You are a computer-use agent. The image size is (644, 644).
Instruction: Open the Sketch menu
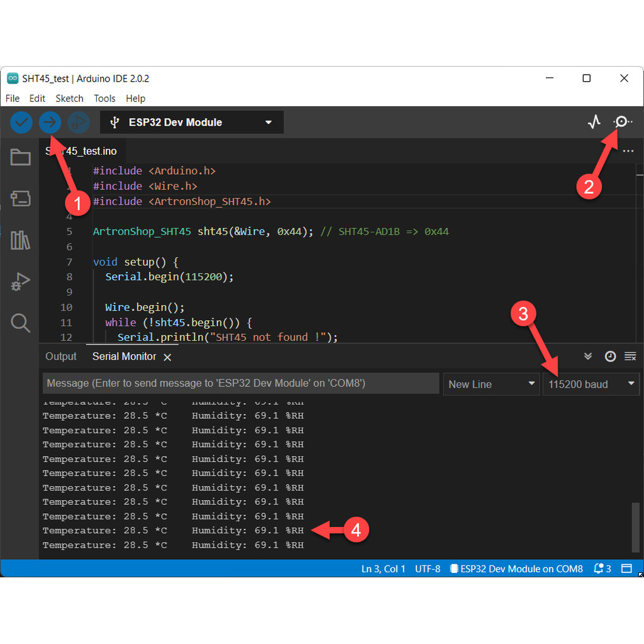(x=69, y=99)
